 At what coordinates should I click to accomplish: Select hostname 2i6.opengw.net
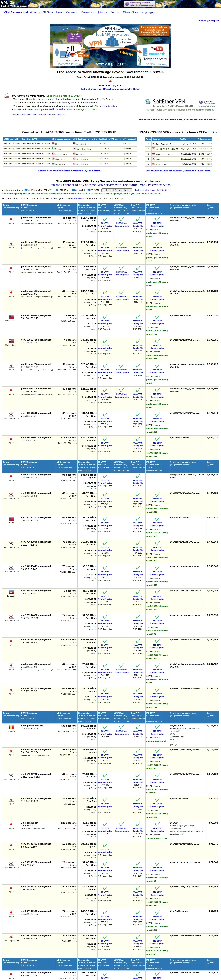[30, 823]
